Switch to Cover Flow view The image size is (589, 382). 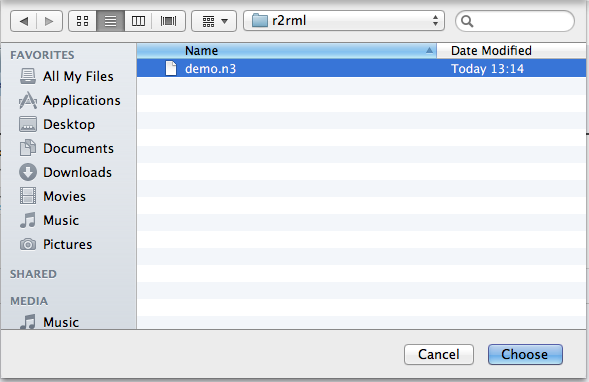[x=168, y=21]
